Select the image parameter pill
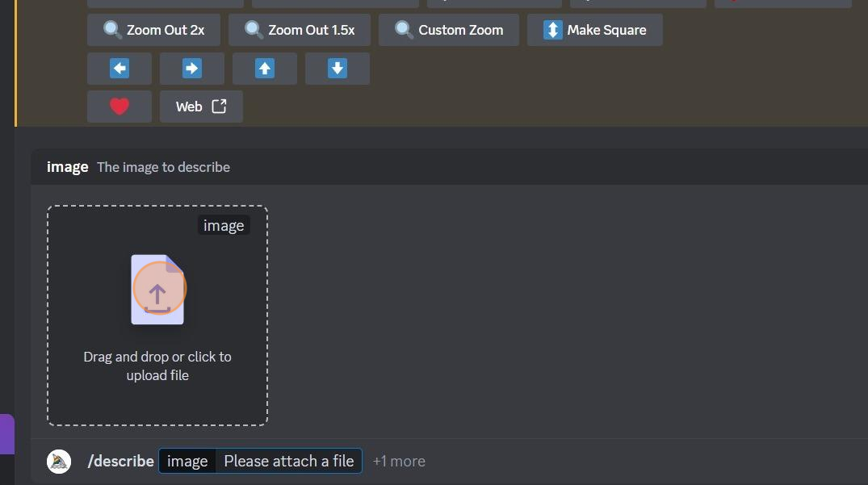The height and width of the screenshot is (485, 868). tap(187, 461)
